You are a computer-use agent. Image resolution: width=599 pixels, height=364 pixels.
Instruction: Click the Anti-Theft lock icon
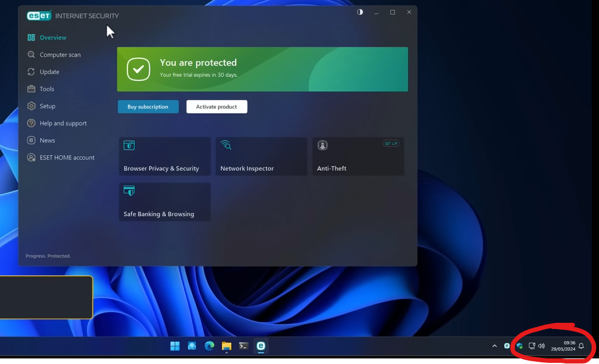click(x=323, y=145)
